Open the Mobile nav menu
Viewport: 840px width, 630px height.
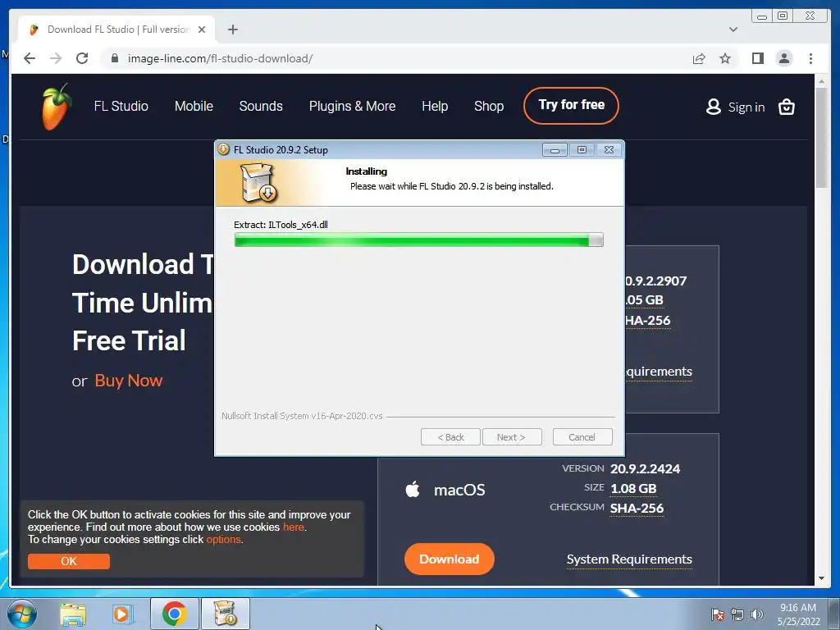point(194,106)
